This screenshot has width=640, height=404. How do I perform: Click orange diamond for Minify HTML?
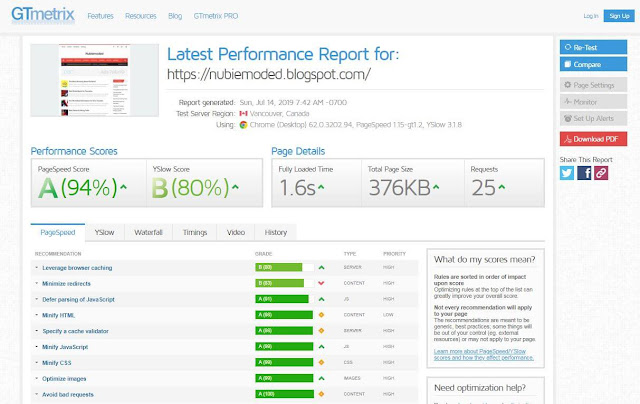321,315
